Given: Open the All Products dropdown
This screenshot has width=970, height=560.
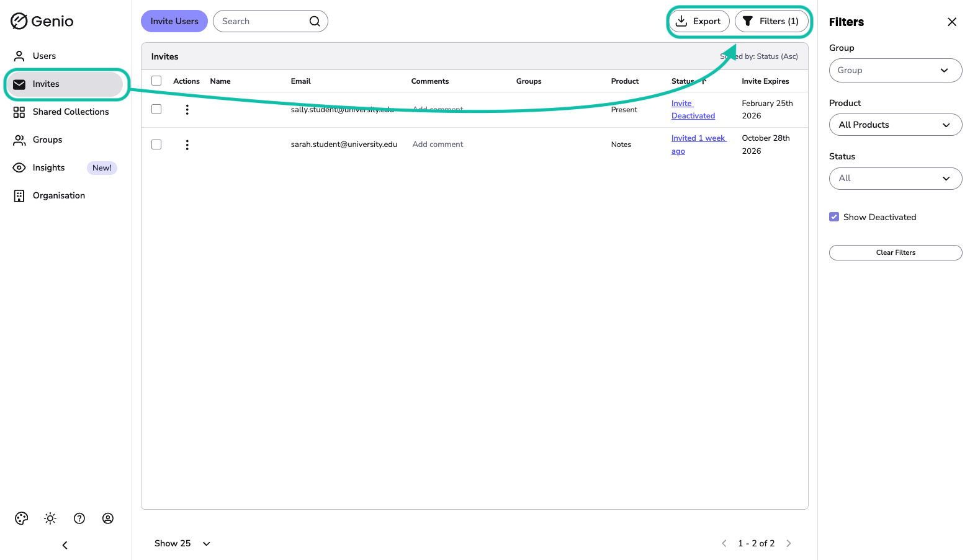Looking at the screenshot, I should [x=896, y=125].
